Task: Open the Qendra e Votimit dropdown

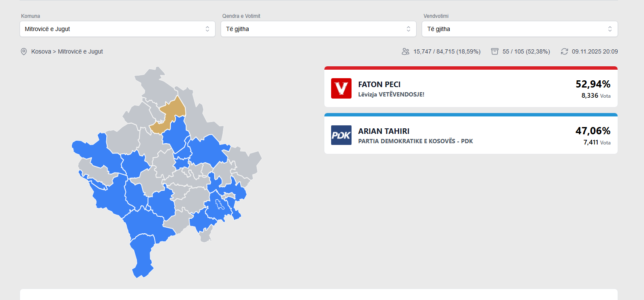Action: (x=318, y=29)
